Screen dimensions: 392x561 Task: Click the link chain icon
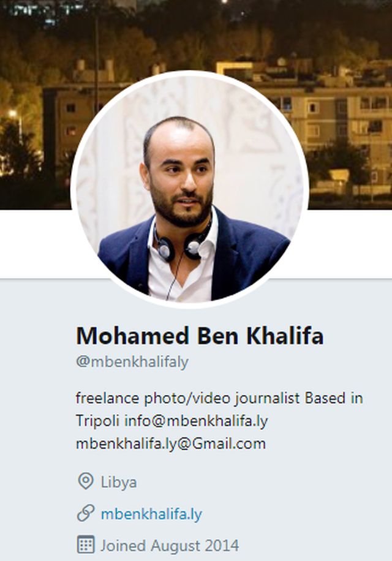[86, 513]
